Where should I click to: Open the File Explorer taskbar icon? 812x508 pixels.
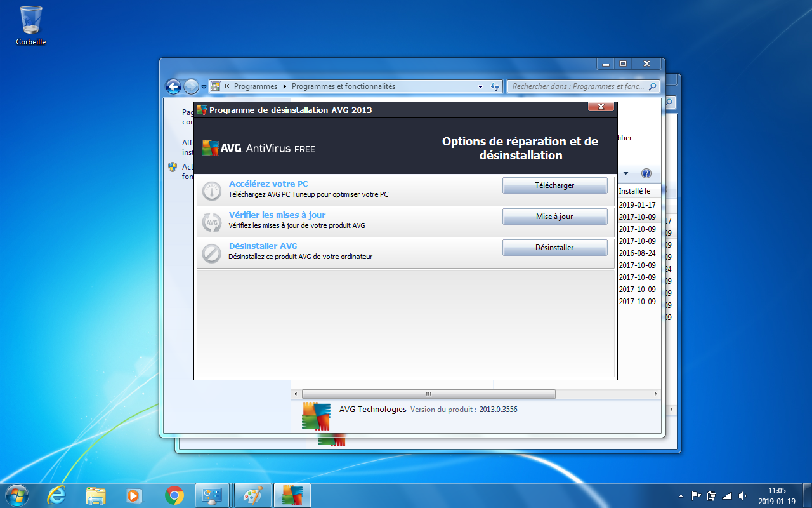click(96, 495)
